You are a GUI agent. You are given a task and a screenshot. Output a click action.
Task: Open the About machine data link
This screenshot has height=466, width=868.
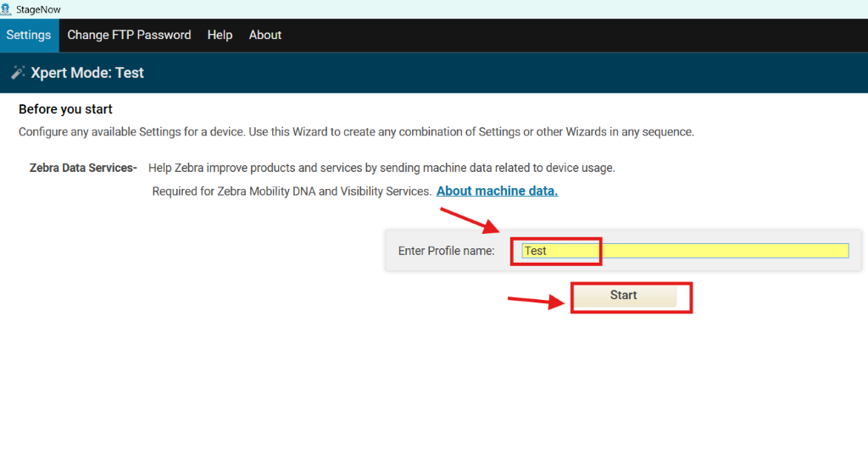point(497,191)
